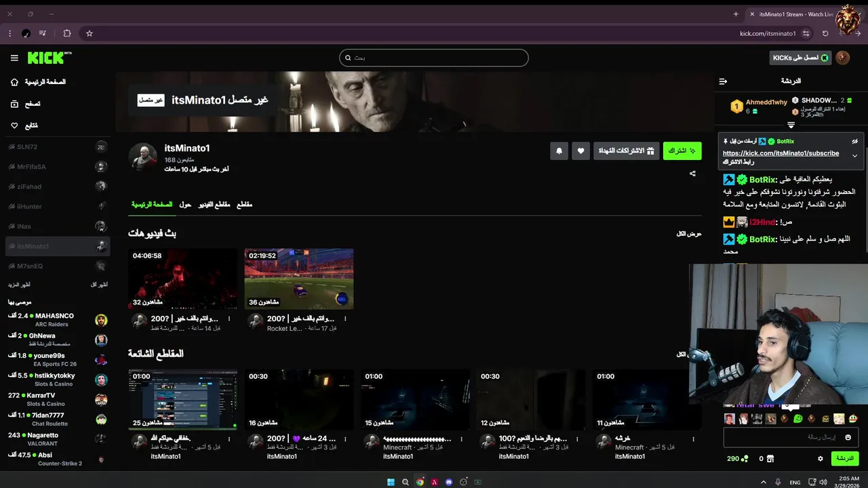This screenshot has width=868, height=488.
Task: Select the Videos tab of the channel
Action: click(214, 204)
